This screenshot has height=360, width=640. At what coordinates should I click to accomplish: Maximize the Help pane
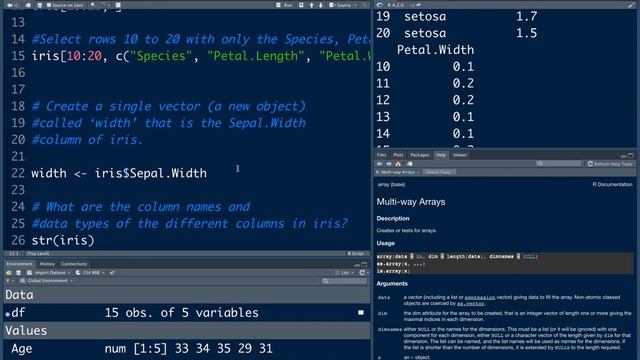pos(631,156)
